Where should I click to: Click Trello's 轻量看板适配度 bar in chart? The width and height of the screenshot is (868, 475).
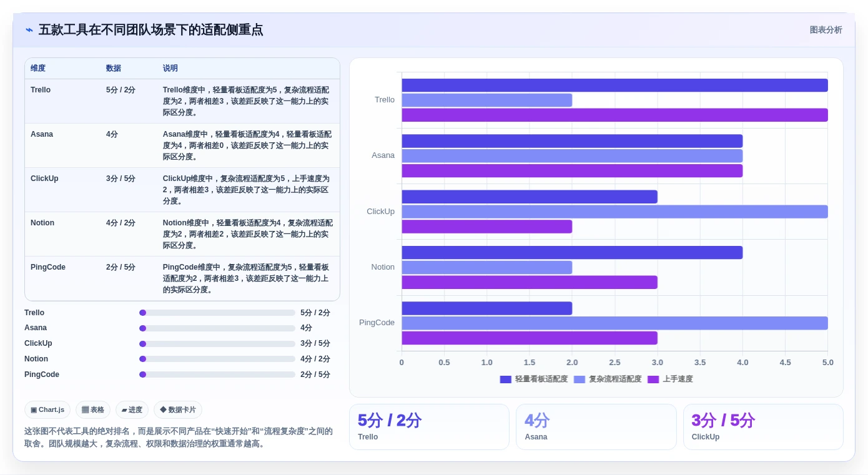pyautogui.click(x=614, y=85)
